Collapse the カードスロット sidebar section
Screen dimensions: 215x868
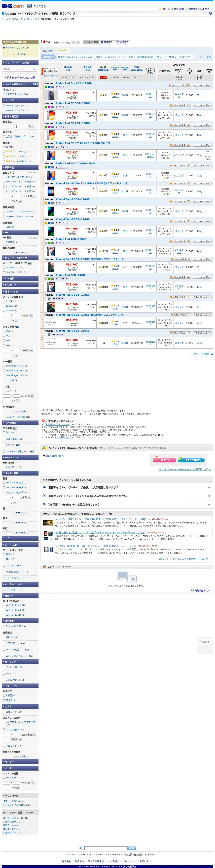(x=20, y=545)
